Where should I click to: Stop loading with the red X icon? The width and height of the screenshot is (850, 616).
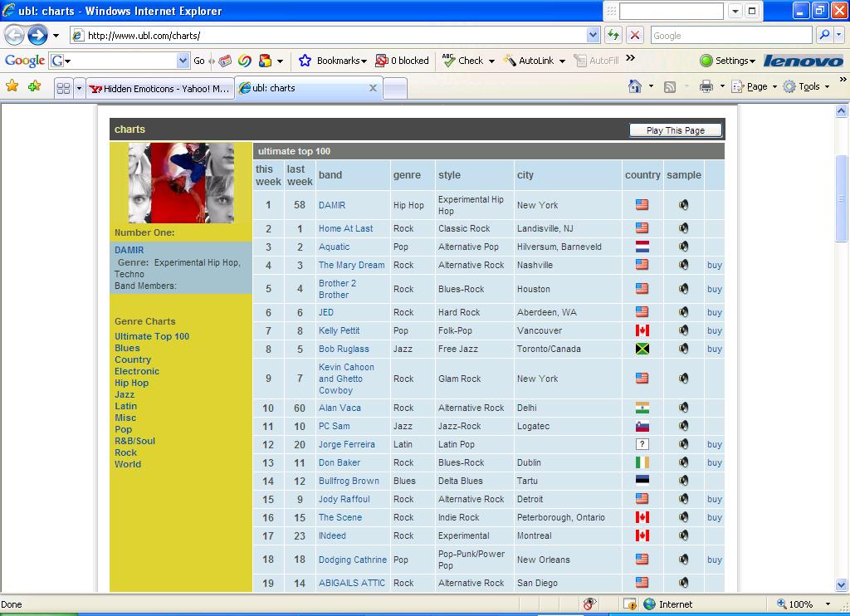pos(635,35)
